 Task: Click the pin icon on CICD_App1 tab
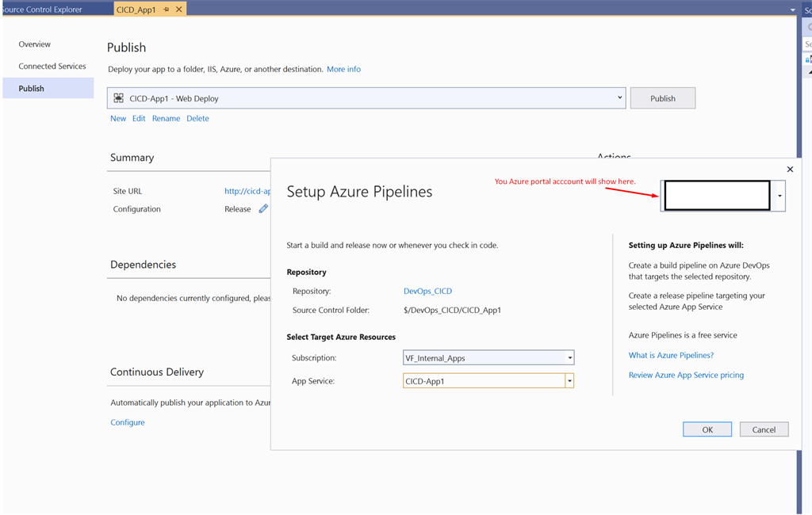click(167, 10)
